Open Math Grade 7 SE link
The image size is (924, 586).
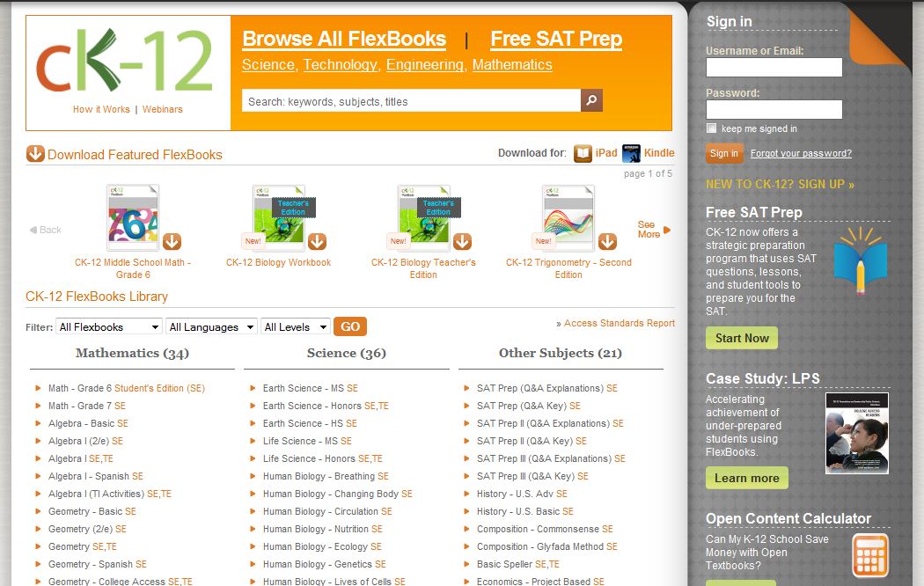point(87,406)
